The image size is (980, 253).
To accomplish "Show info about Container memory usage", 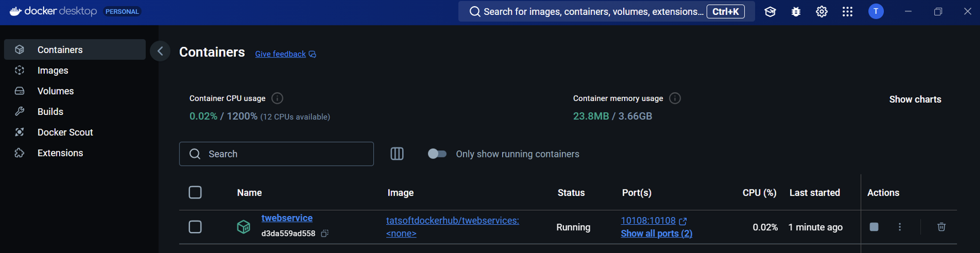I will (x=675, y=98).
